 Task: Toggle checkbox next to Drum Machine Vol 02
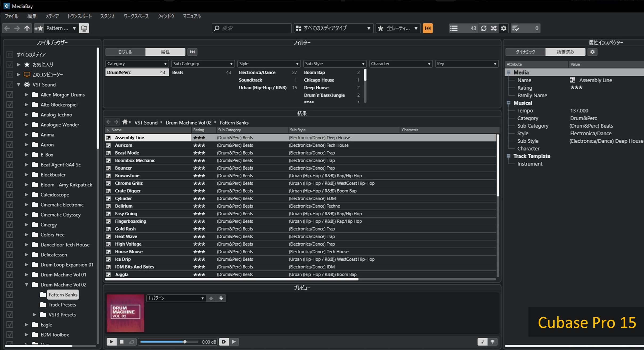(10, 285)
